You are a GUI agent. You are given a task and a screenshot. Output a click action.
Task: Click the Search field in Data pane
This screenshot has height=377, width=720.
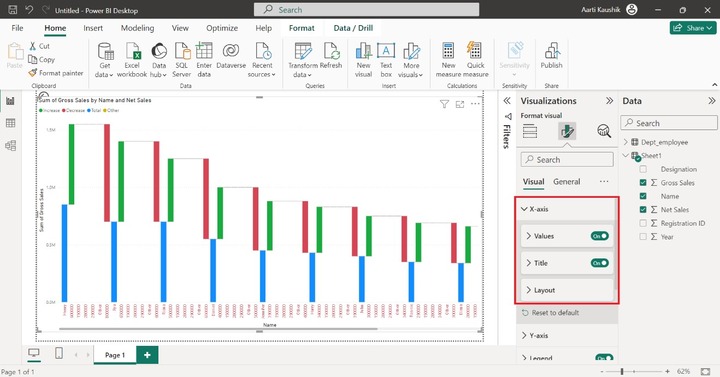669,123
